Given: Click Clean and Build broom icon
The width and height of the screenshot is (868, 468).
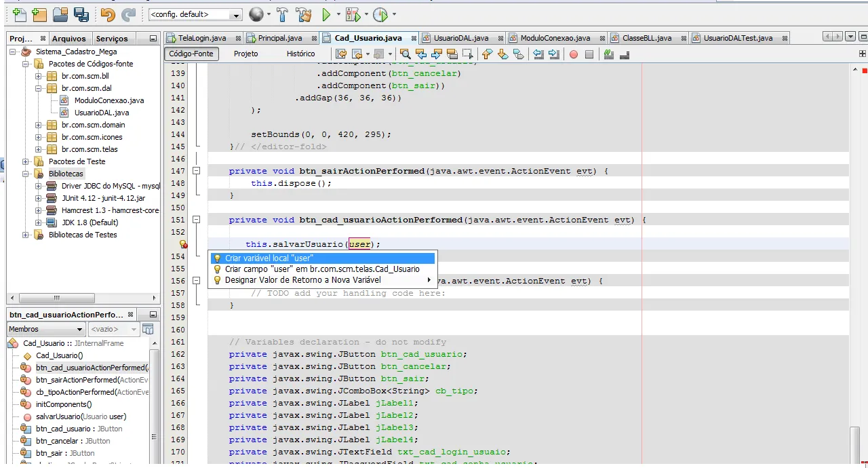Looking at the screenshot, I should coord(304,14).
